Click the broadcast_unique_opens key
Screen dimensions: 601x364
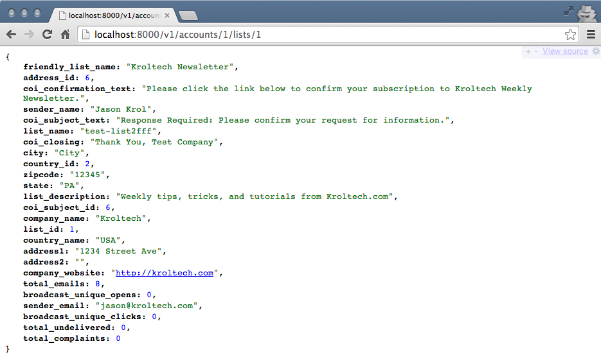[x=80, y=295]
